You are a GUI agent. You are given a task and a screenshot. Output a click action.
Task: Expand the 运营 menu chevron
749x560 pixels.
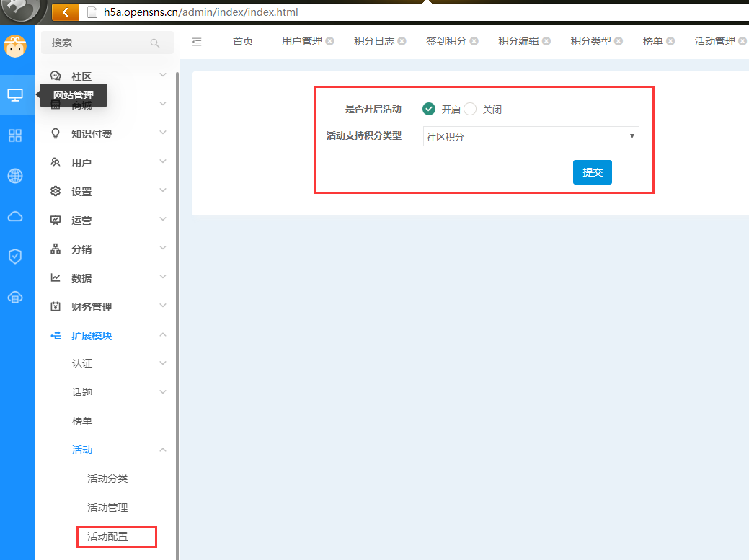[x=163, y=218]
